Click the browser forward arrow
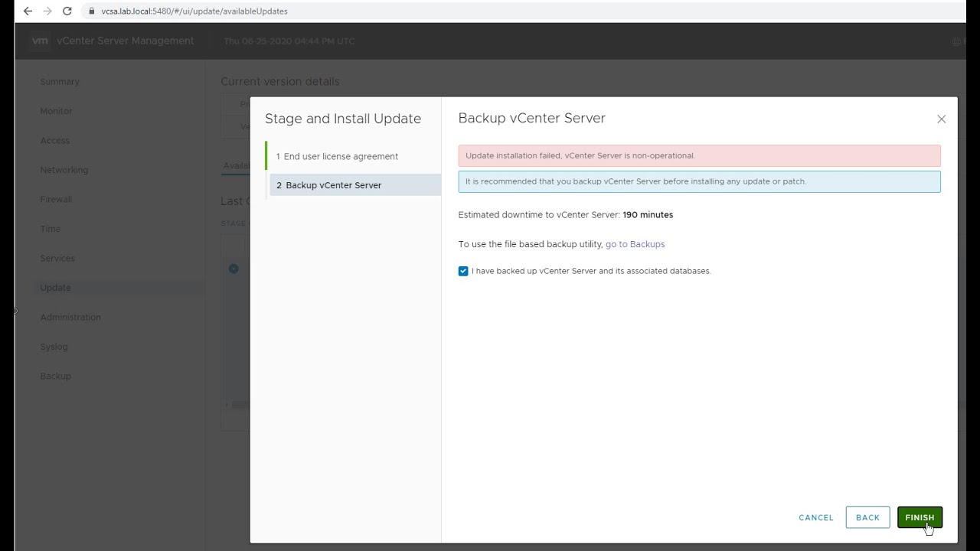980x551 pixels. point(47,11)
